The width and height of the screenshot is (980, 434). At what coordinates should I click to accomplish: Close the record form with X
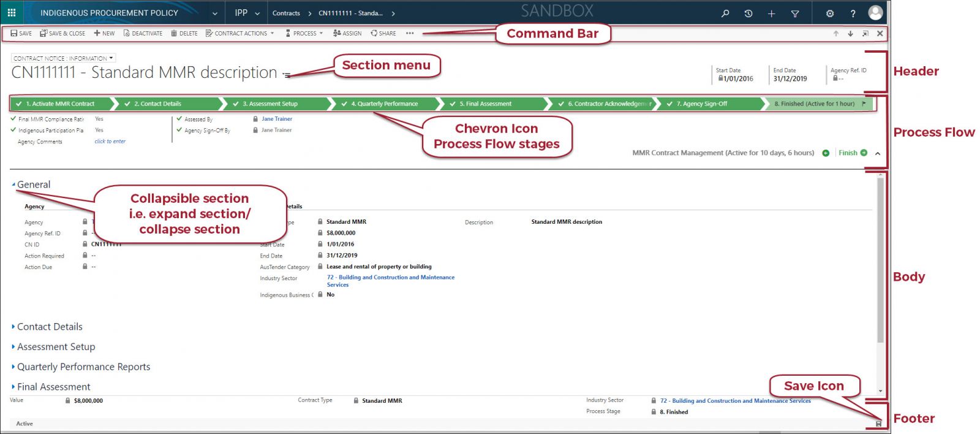[880, 34]
